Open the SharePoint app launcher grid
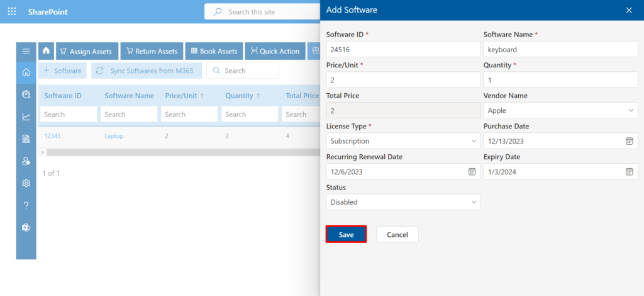Screen dimensions: 644x296 [x=12, y=11]
